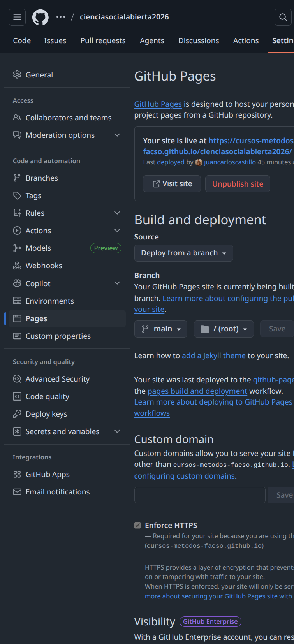Screen dimensions: 294x644
Task: Click the cienciasocialabierta2026 repository name
Action: [124, 17]
